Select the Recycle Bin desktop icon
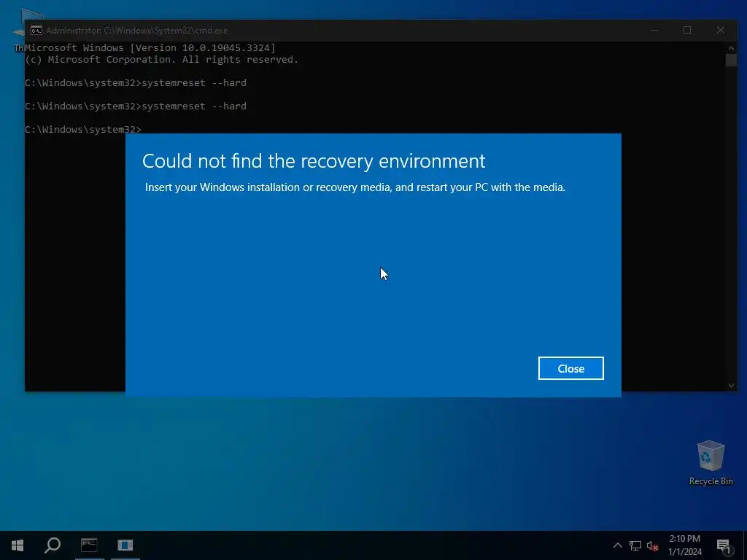747x560 pixels. (x=711, y=463)
